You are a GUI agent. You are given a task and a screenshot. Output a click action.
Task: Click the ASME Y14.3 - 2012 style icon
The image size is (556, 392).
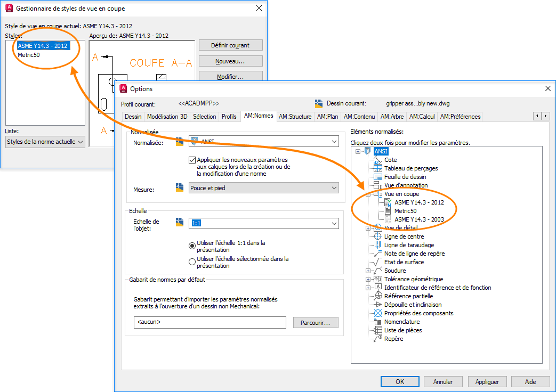388,202
